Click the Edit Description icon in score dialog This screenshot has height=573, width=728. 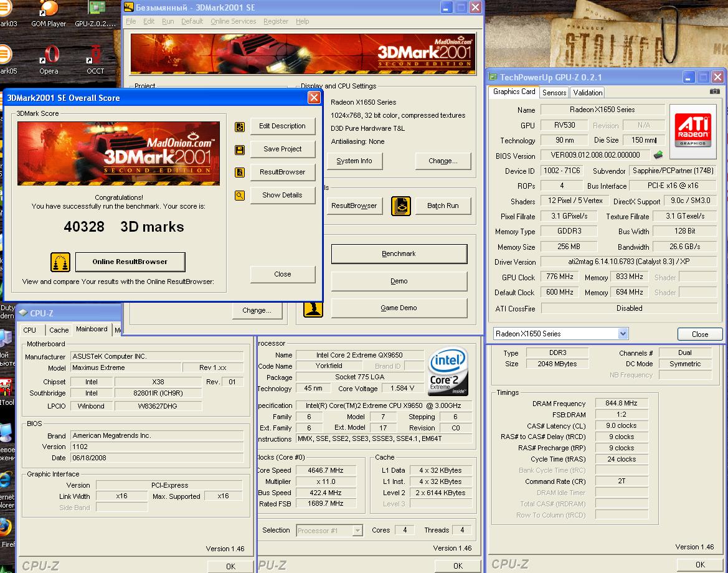(x=240, y=127)
